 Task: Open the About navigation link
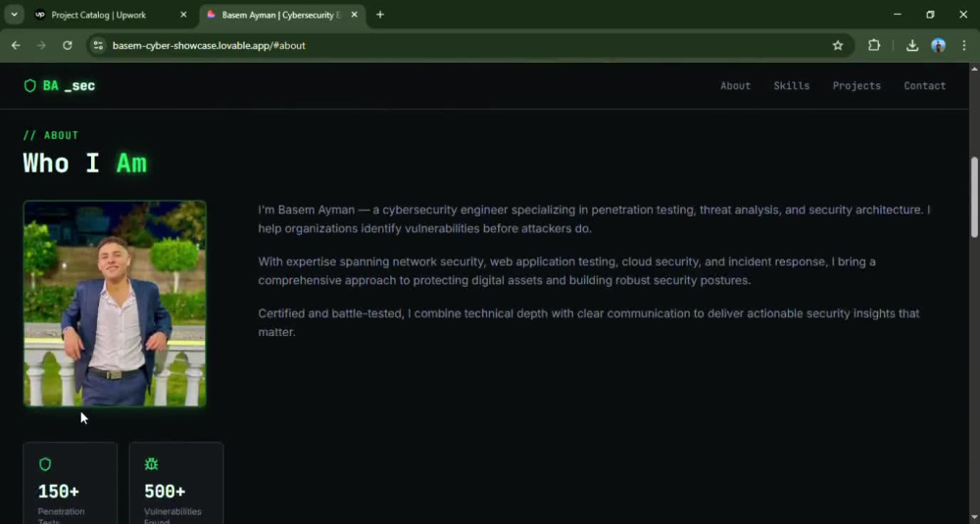[735, 86]
